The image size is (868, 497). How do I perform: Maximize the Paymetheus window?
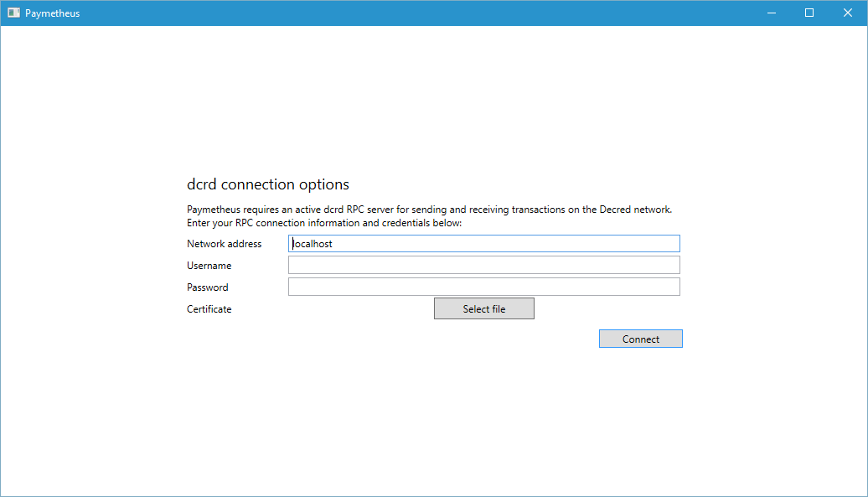click(x=809, y=13)
